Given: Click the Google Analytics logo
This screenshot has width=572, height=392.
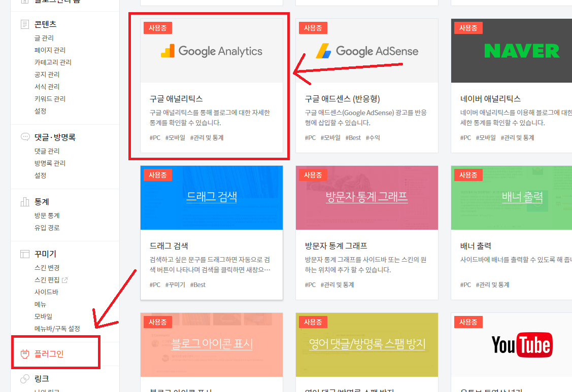Looking at the screenshot, I should coord(212,51).
